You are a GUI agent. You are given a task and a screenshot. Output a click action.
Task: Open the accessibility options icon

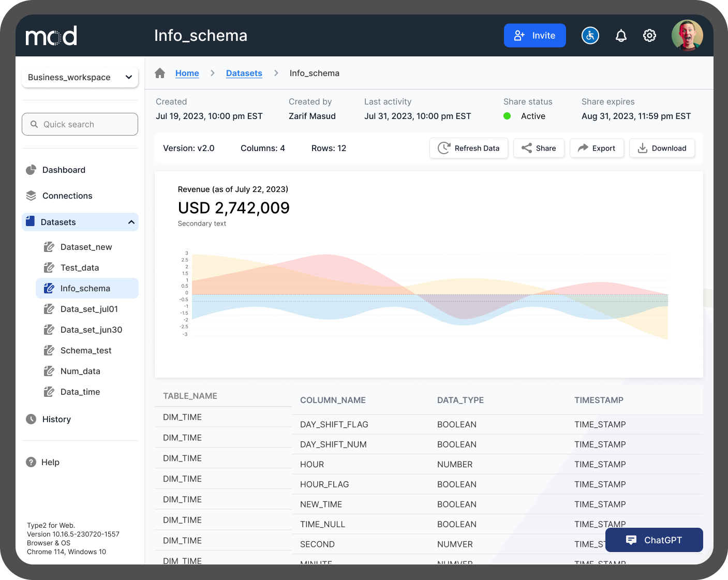click(590, 36)
